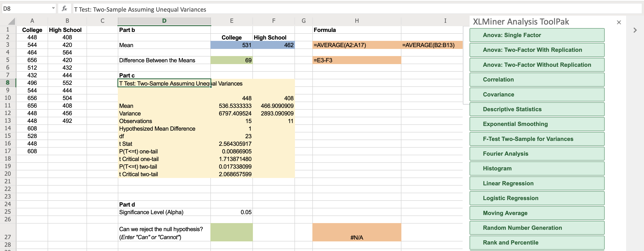Viewport: 644px width, 251px height.
Task: Select cell B4 with value 564
Action: [67, 52]
